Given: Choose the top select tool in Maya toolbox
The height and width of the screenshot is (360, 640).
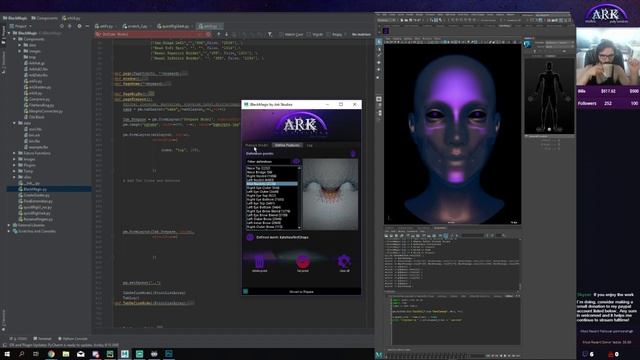Looking at the screenshot, I should [379, 42].
